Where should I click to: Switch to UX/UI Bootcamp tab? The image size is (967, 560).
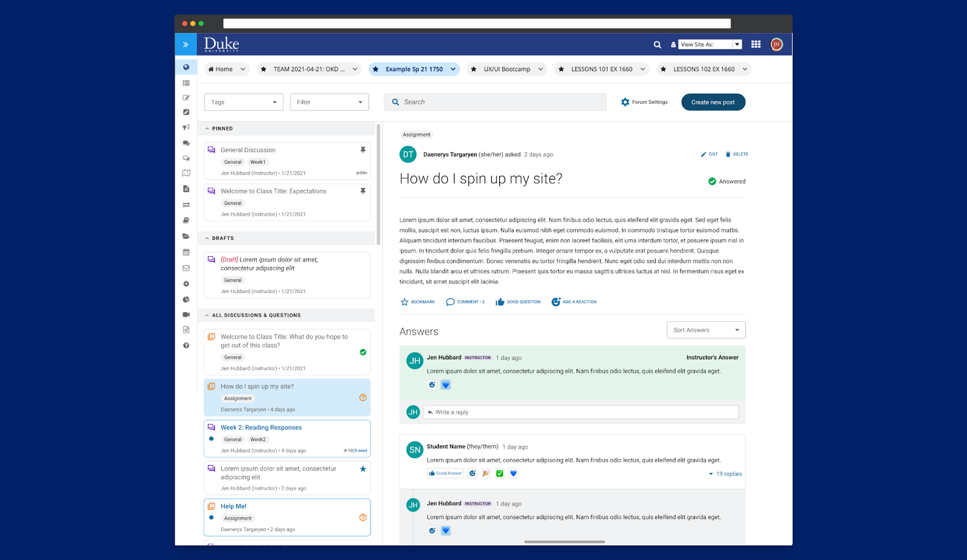pyautogui.click(x=508, y=69)
